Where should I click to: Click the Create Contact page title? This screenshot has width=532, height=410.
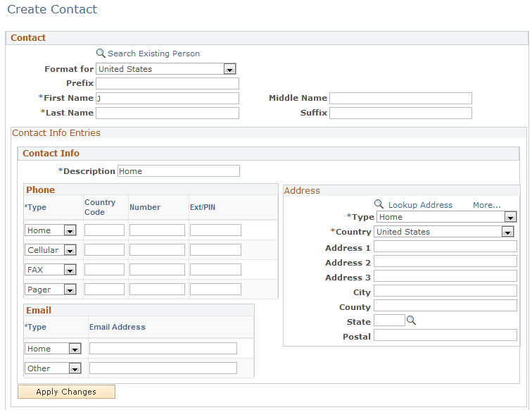pyautogui.click(x=52, y=9)
